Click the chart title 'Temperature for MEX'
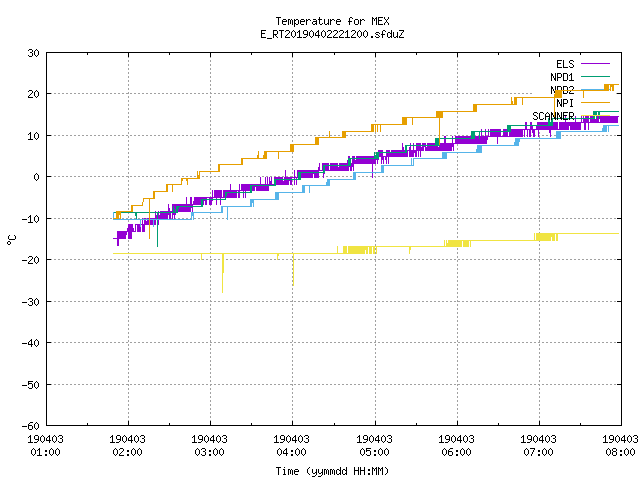 click(x=332, y=21)
